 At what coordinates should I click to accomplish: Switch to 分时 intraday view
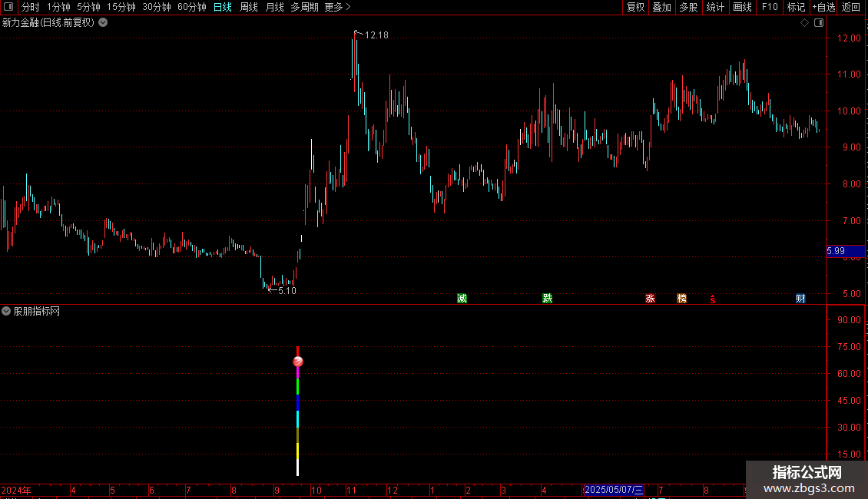[x=31, y=7]
